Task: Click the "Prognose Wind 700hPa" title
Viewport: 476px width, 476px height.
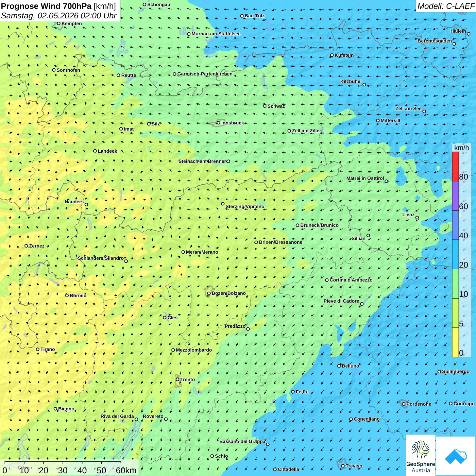Action: tap(47, 6)
